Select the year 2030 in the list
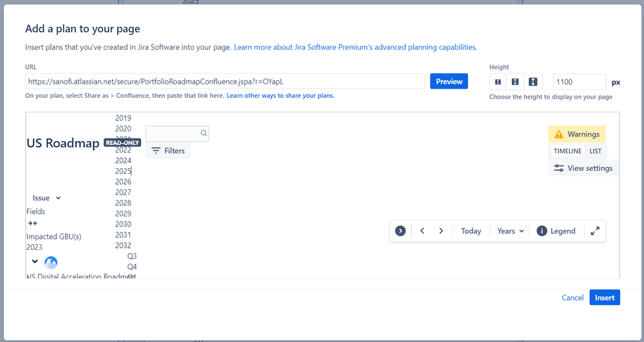644x342 pixels. (x=123, y=224)
